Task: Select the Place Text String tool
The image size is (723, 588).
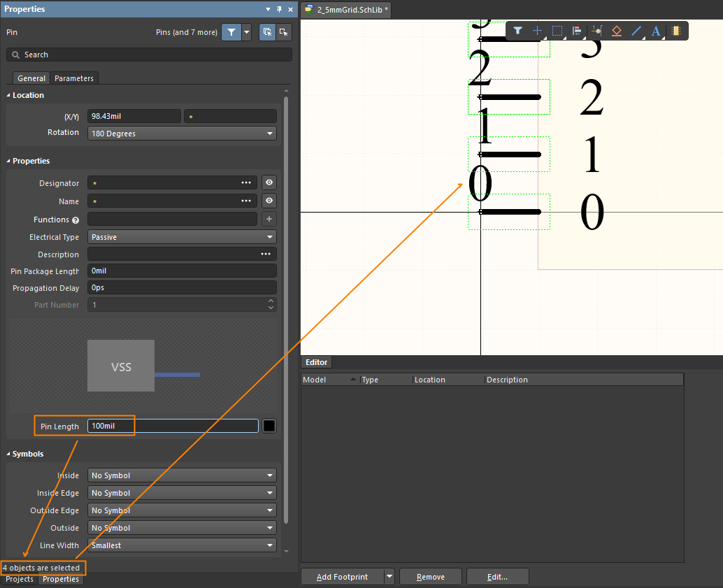Action: point(656,31)
